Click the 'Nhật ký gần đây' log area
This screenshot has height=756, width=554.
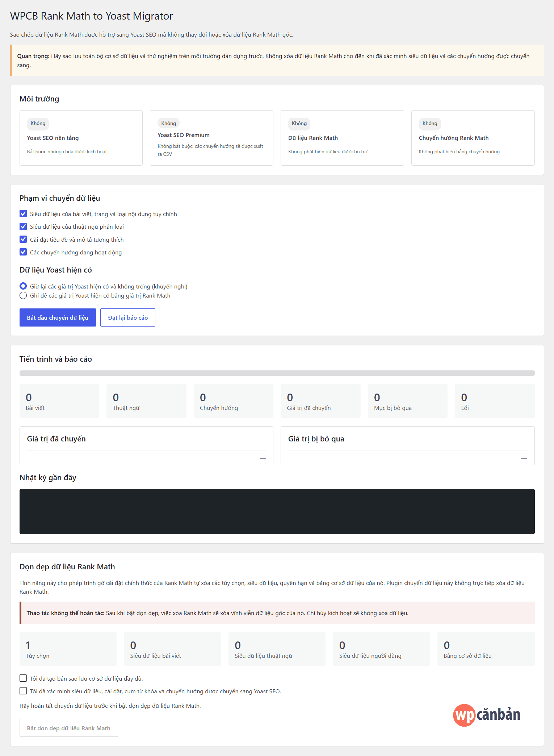[x=277, y=511]
